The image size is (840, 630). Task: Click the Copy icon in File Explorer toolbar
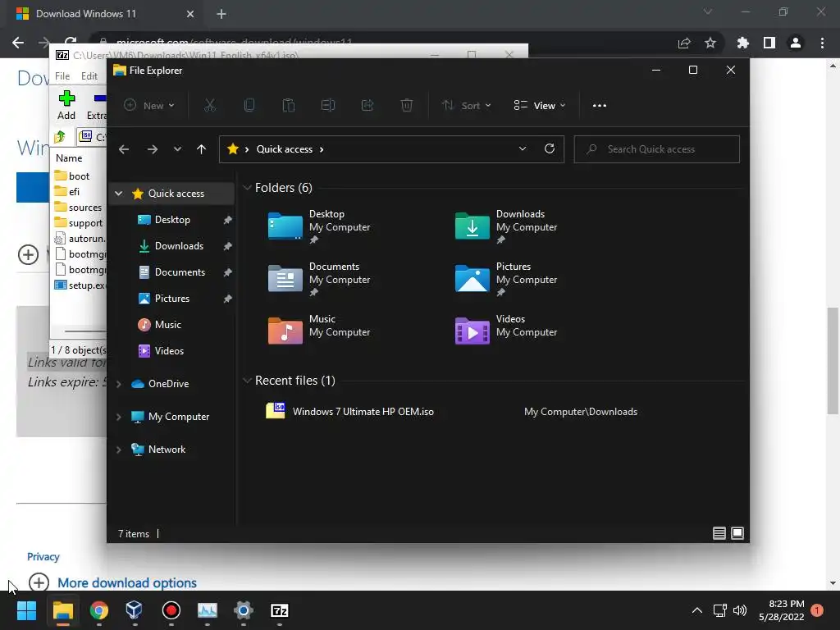coord(249,106)
